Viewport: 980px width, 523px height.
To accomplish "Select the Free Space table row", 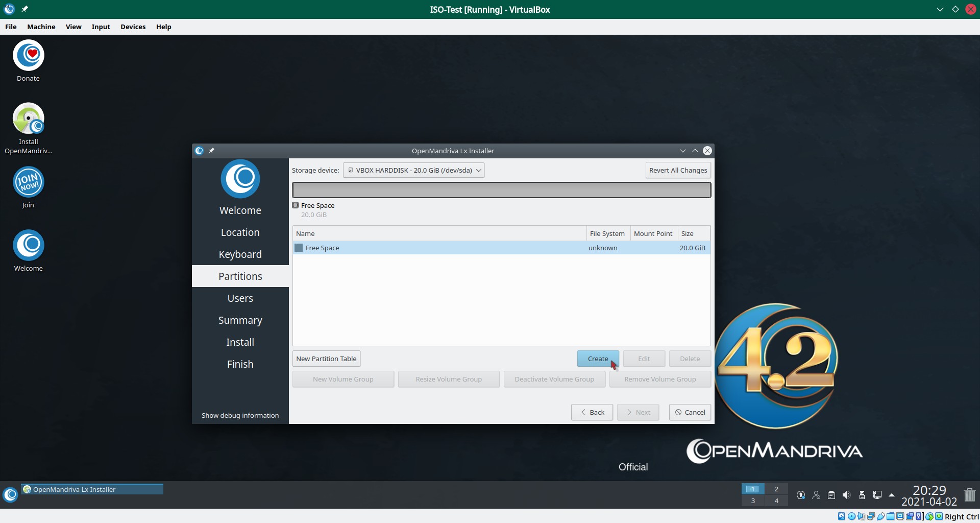I will tap(501, 248).
